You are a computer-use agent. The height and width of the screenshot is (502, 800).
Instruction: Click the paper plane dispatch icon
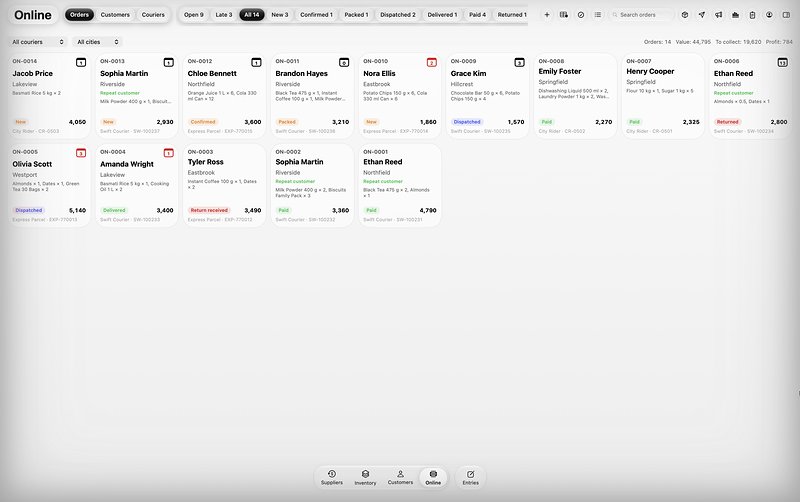[x=702, y=15]
